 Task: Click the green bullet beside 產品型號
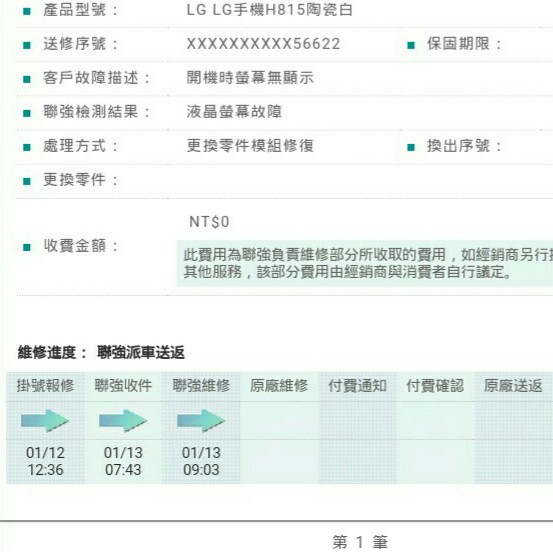click(27, 11)
